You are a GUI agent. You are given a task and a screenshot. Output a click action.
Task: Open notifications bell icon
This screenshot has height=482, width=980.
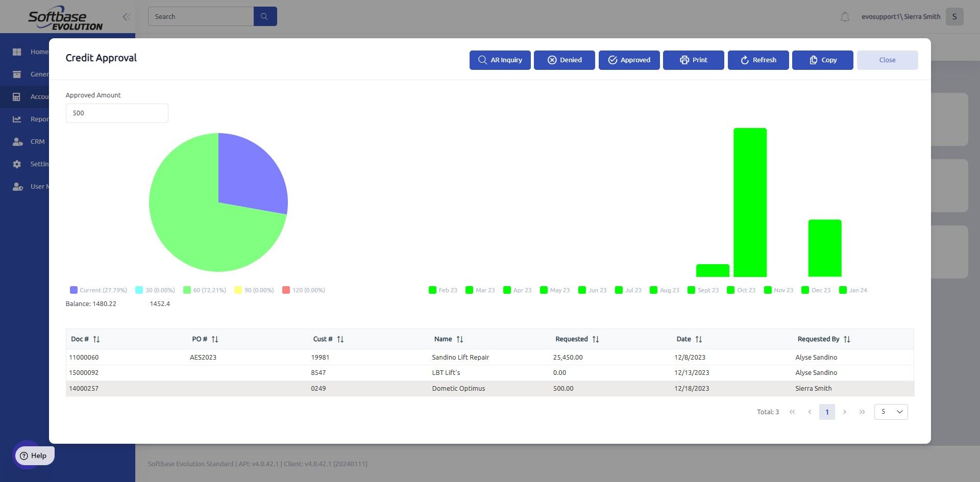pyautogui.click(x=845, y=17)
